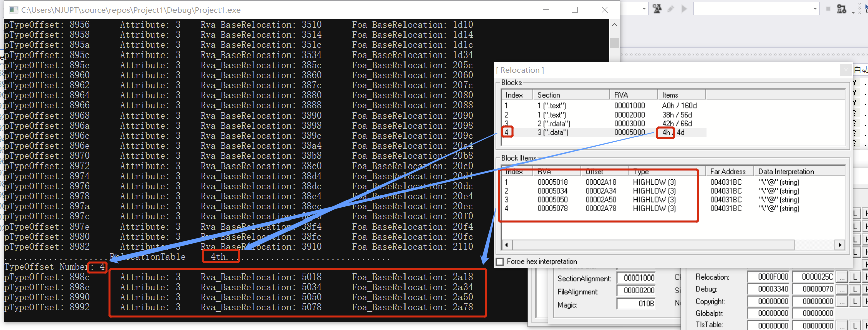Click the console scrollbar thumb
The height and width of the screenshot is (330, 868).
coord(614,43)
